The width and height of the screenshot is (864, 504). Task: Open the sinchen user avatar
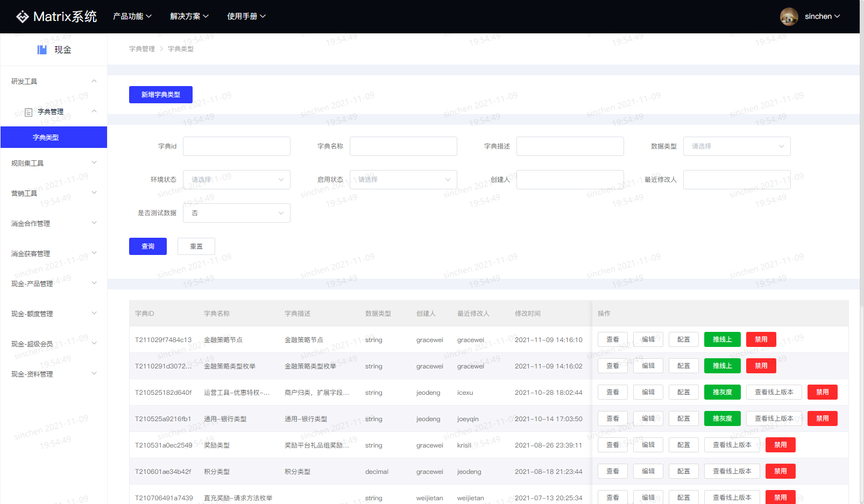[x=789, y=17]
